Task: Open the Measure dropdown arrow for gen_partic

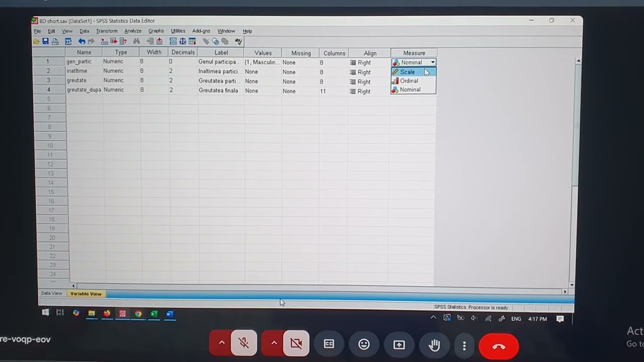Action: (x=432, y=62)
